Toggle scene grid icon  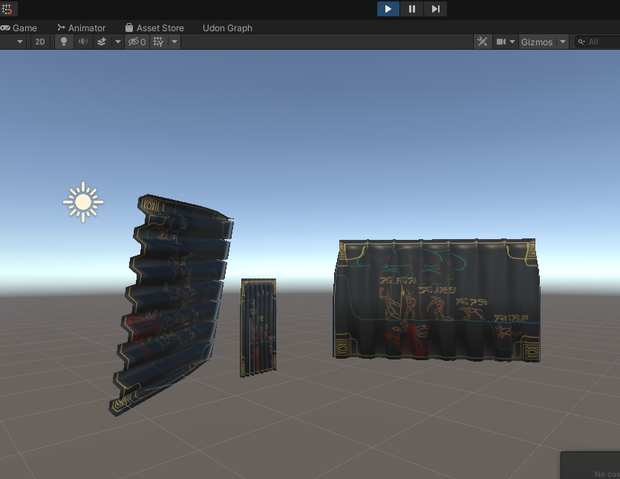pos(158,42)
